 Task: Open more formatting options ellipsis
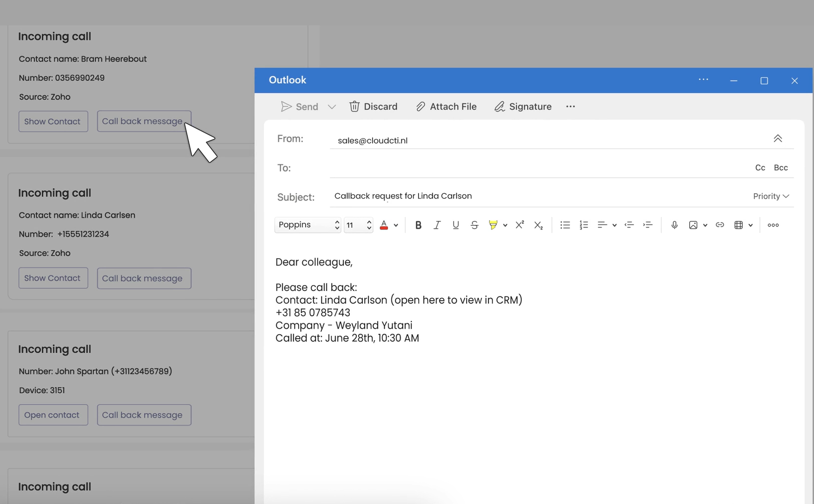[773, 225]
